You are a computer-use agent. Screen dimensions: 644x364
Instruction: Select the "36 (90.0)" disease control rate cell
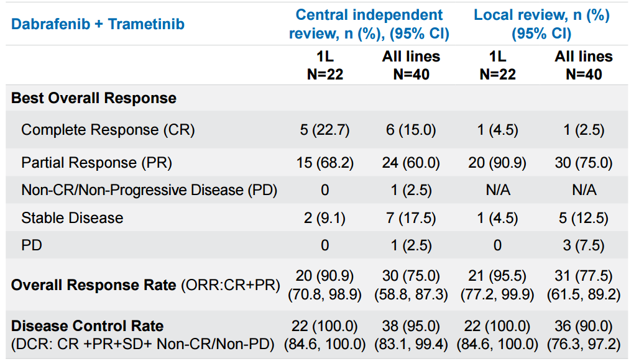[x=584, y=326]
